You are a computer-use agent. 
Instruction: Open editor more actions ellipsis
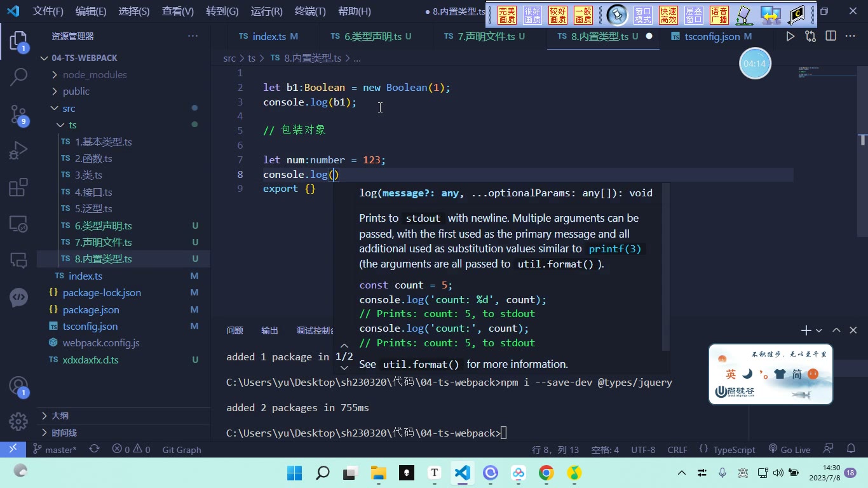[850, 36]
